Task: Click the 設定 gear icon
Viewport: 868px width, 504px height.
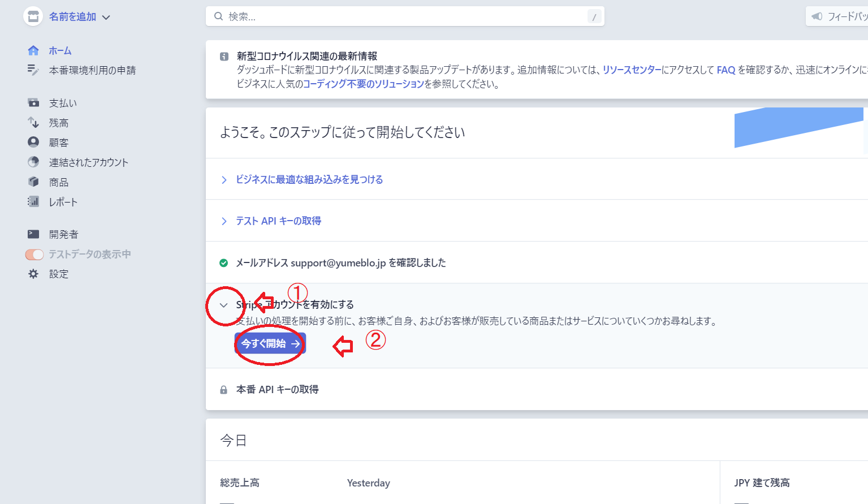Action: click(x=33, y=274)
